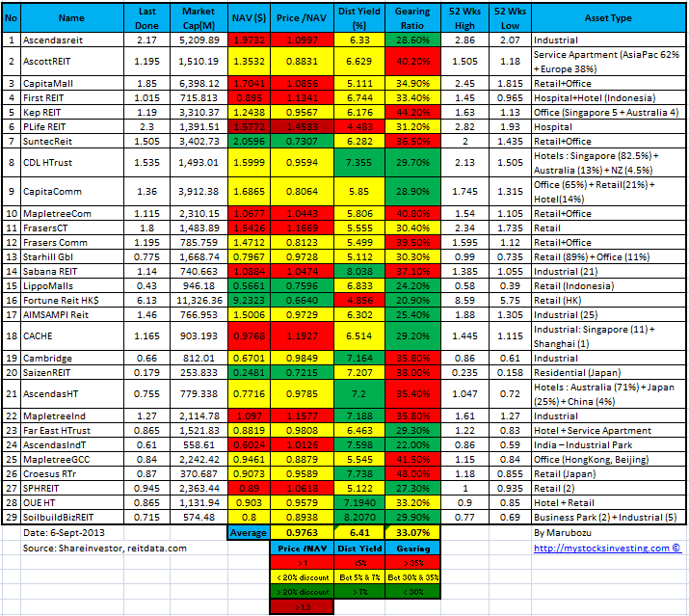Screen dimensions: 689x616
Task: Click CACHE Price/NAV value 1.1927
Action: (x=302, y=336)
